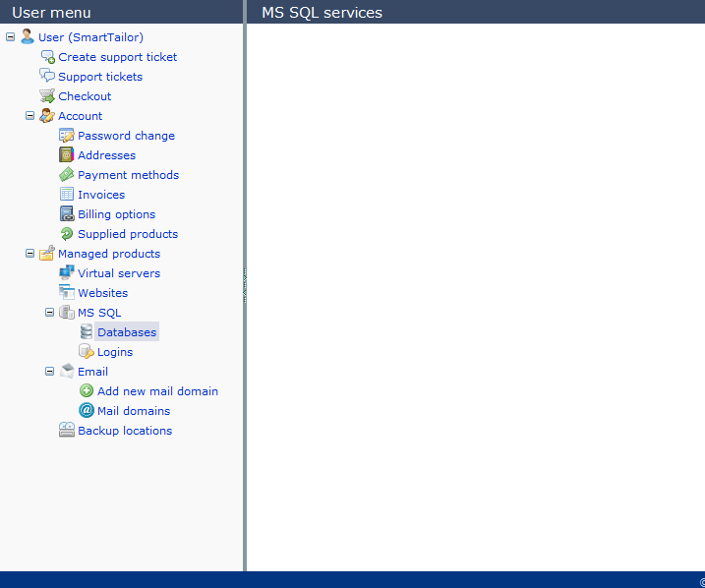Click the Mail domains @ icon

[87, 411]
